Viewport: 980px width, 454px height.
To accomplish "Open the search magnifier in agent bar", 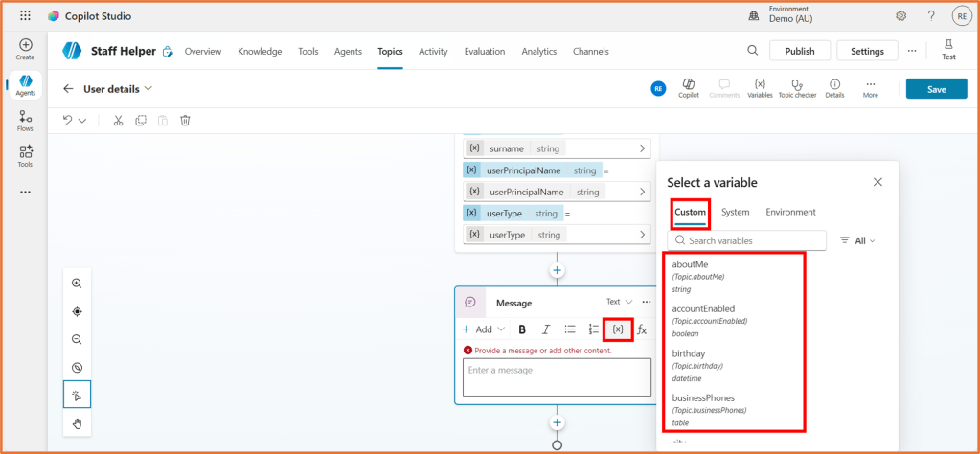I will (x=753, y=51).
